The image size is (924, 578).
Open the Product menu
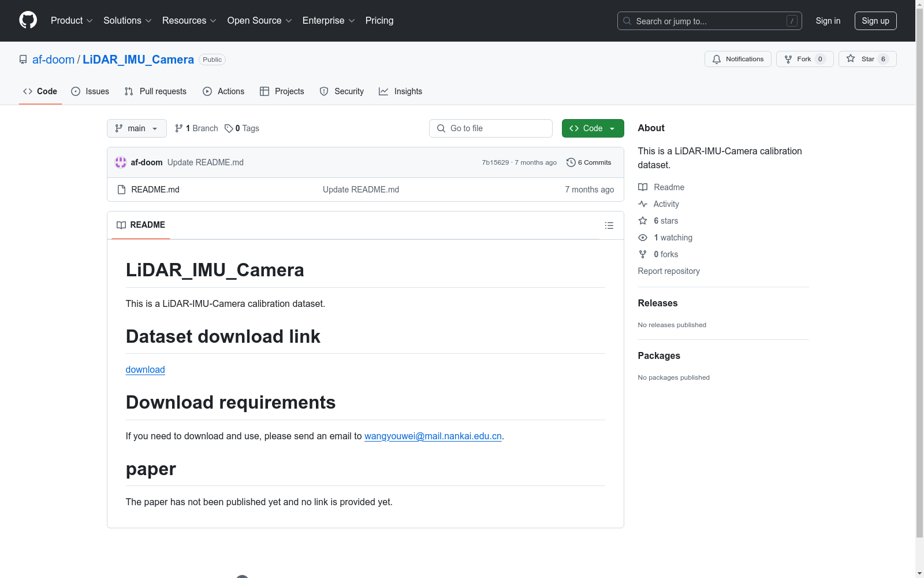point(72,20)
